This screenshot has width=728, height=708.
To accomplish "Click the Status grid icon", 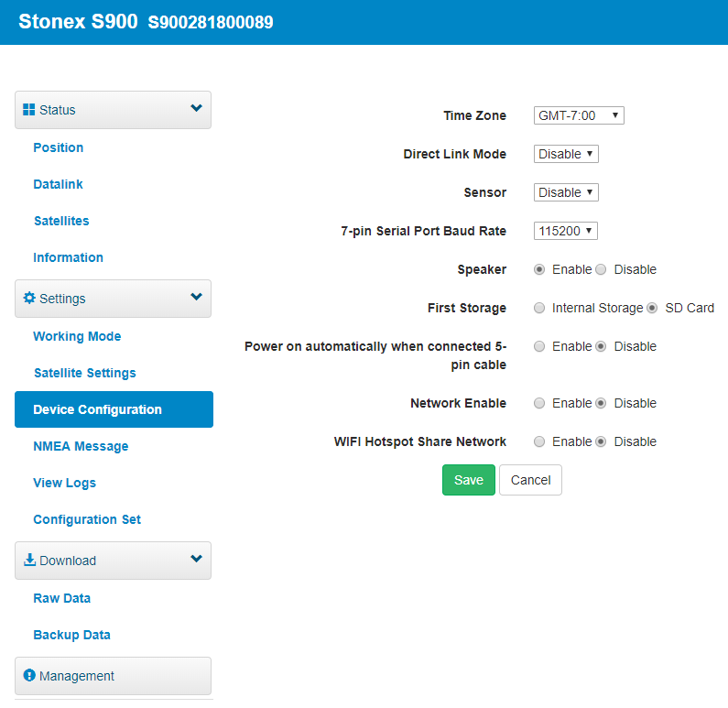I will coord(28,110).
